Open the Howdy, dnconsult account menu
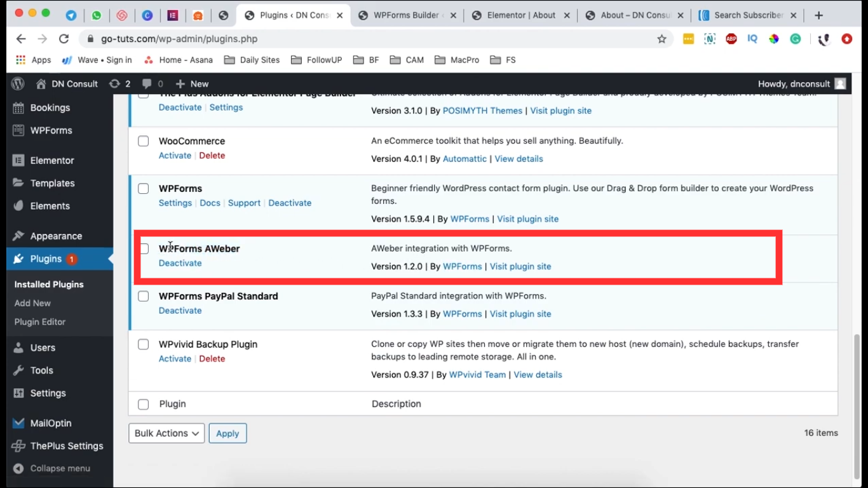The image size is (868, 488). tap(802, 84)
